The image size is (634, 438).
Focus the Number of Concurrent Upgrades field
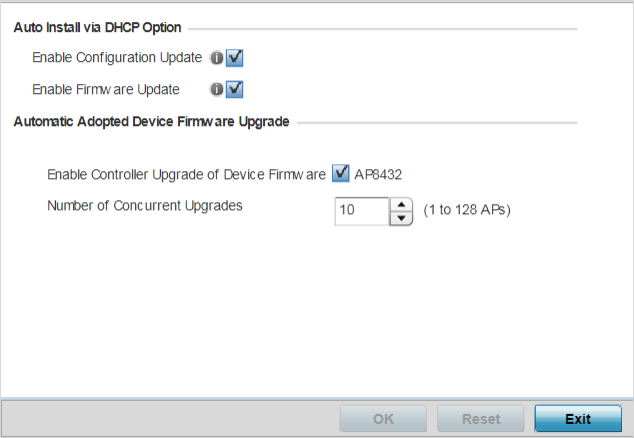(362, 211)
